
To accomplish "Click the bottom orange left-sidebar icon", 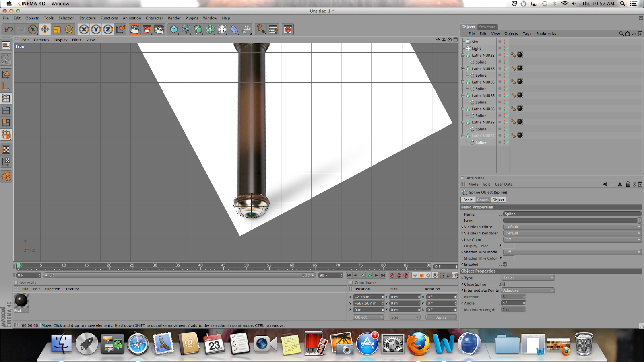I will [6, 177].
